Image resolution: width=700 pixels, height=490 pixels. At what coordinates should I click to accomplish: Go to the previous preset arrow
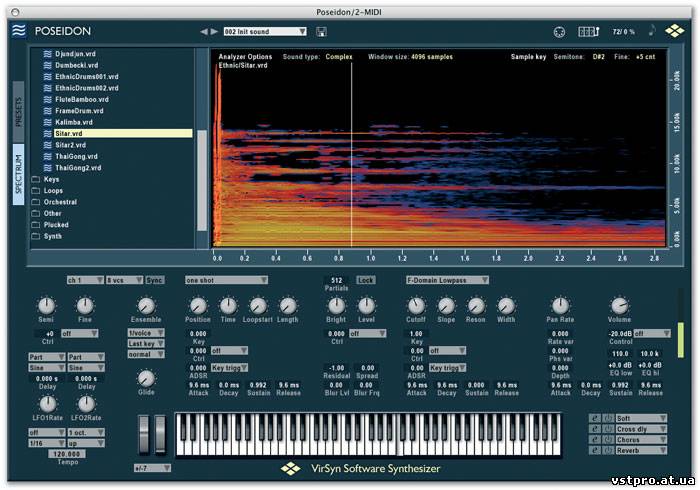pos(204,32)
